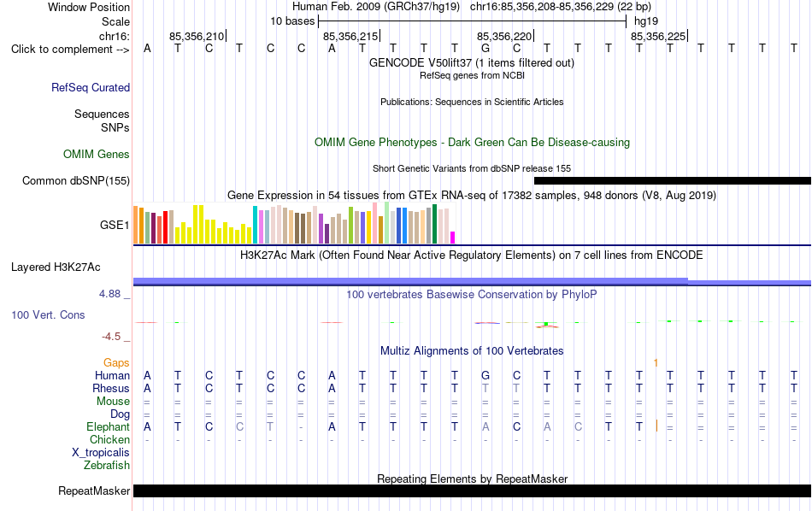This screenshot has height=511, width=812.
Task: Click the orange gap count '1' marker
Action: [x=656, y=363]
